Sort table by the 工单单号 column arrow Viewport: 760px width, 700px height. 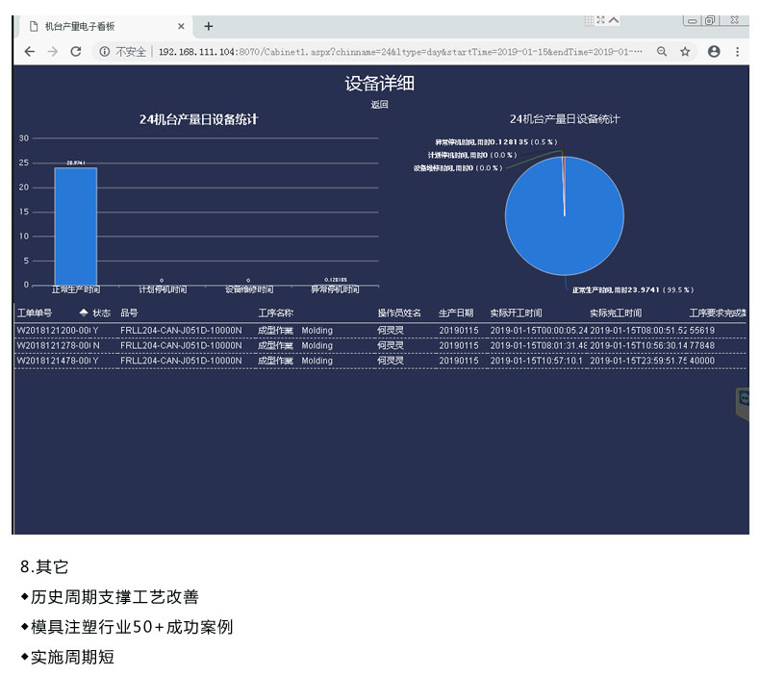pos(83,313)
